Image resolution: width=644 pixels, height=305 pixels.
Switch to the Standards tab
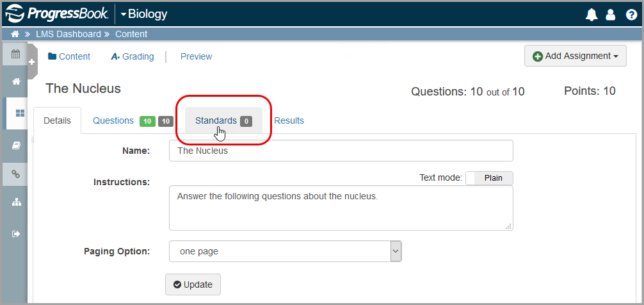coord(223,121)
